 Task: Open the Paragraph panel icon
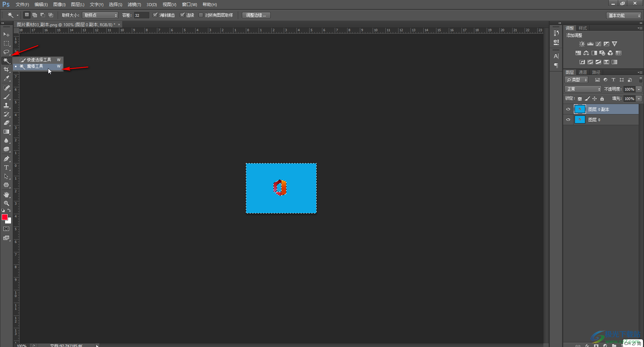pos(556,65)
